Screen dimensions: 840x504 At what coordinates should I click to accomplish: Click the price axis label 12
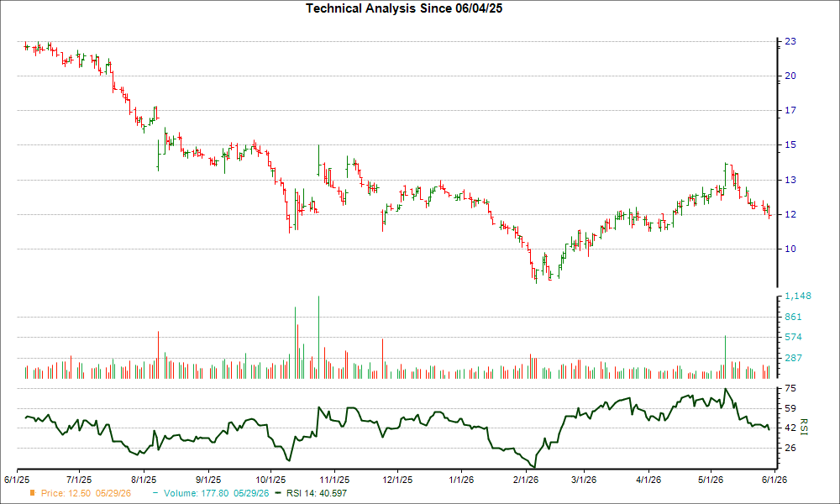pos(790,215)
